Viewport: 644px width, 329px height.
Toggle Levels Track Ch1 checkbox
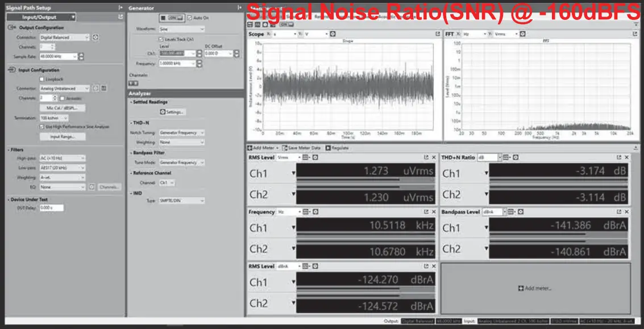tap(161, 39)
